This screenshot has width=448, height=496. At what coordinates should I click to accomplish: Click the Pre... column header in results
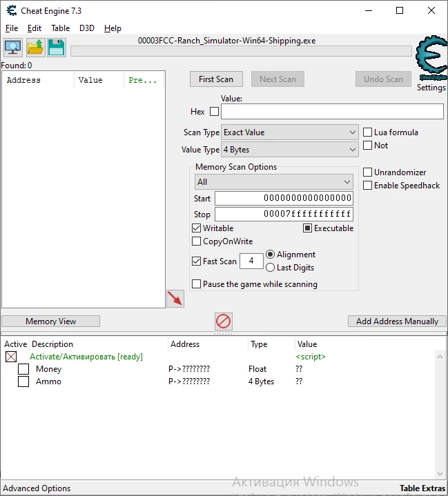pyautogui.click(x=144, y=80)
